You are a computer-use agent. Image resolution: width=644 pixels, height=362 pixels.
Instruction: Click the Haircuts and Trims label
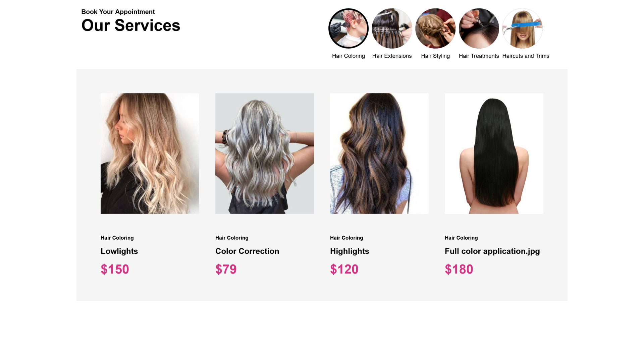(x=526, y=56)
